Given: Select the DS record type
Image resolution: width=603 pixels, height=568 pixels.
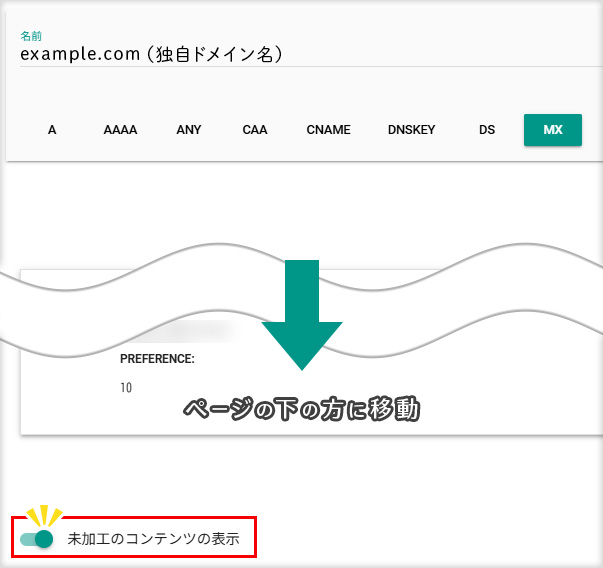Looking at the screenshot, I should pos(487,130).
